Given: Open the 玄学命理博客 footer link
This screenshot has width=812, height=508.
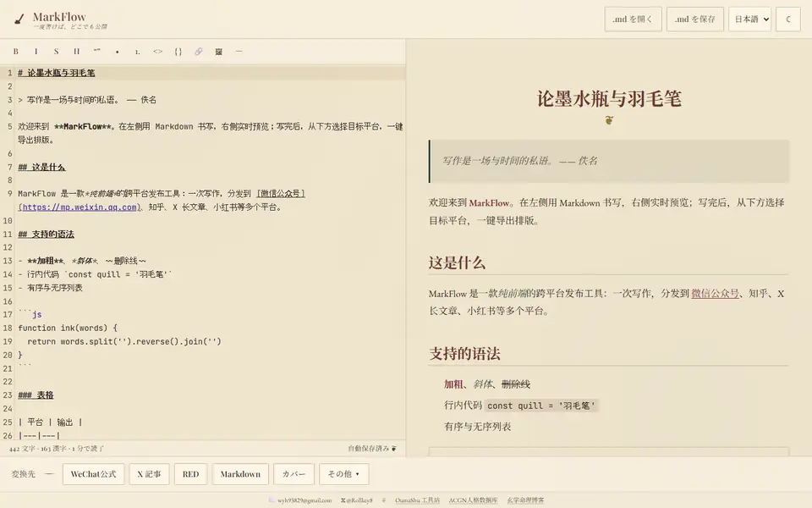Looking at the screenshot, I should click(525, 500).
